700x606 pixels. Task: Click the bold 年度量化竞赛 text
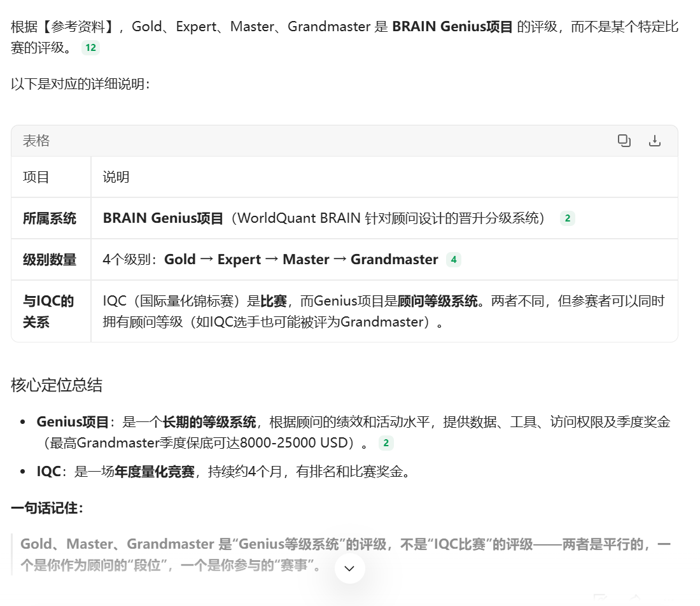coord(155,472)
